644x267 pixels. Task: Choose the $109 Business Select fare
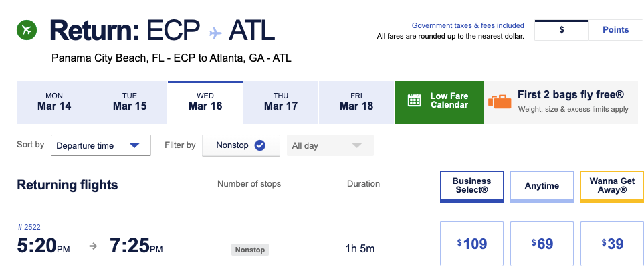(472, 244)
